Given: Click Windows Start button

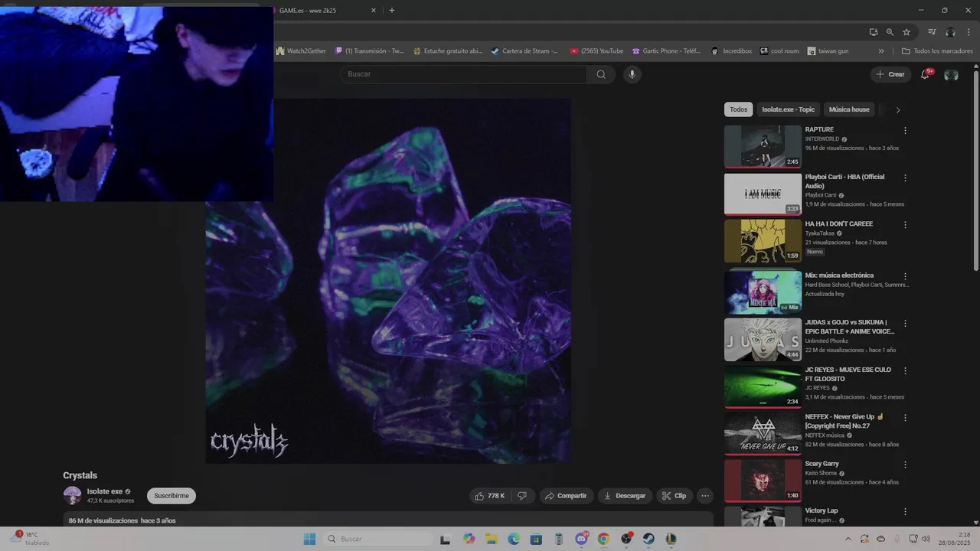Looking at the screenshot, I should (309, 539).
